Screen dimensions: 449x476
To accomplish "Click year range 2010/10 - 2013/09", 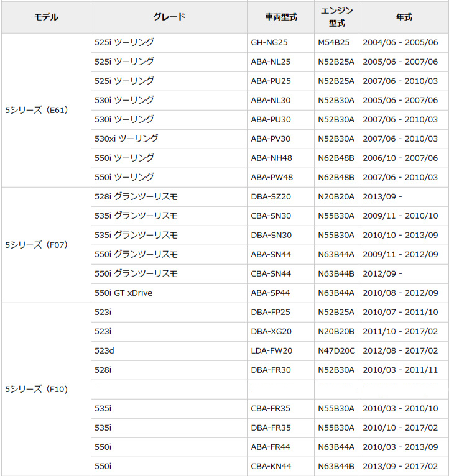I will point(400,236).
